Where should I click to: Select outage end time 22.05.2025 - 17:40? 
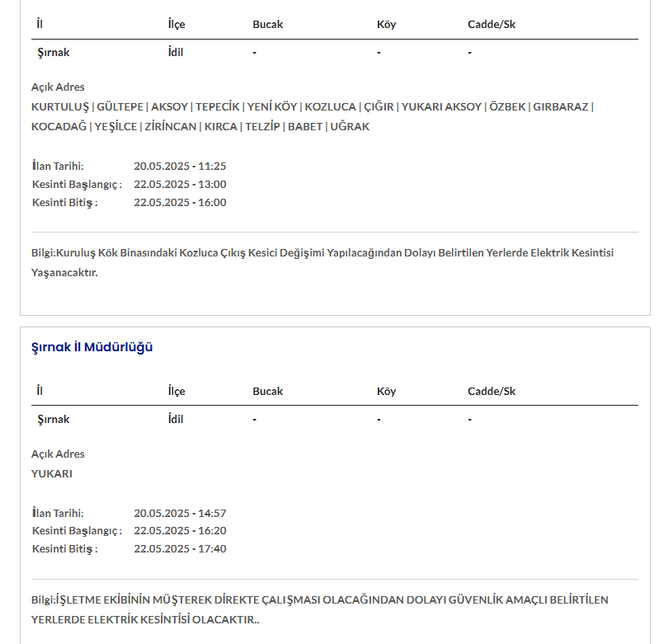180,549
